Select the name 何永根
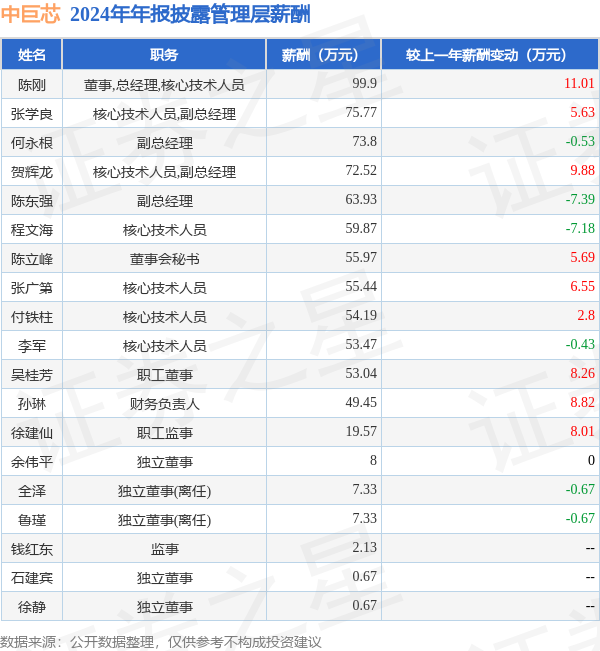 tap(32, 143)
